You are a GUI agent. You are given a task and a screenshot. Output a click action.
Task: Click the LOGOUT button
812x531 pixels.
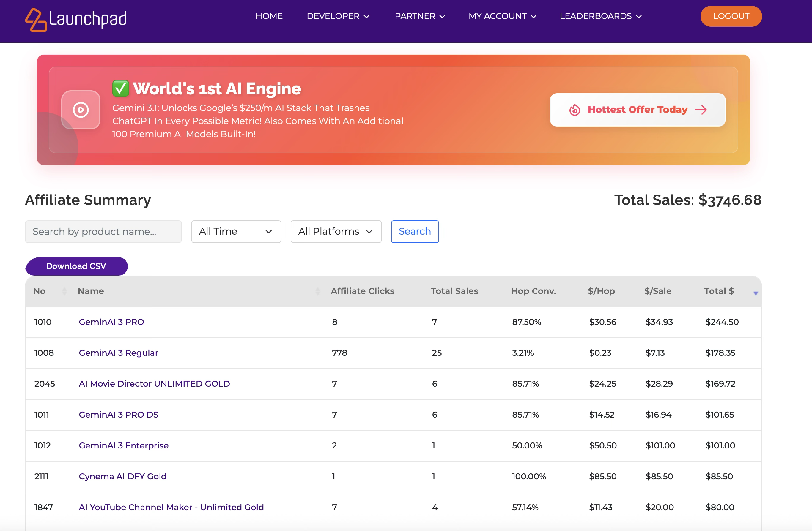pyautogui.click(x=731, y=16)
